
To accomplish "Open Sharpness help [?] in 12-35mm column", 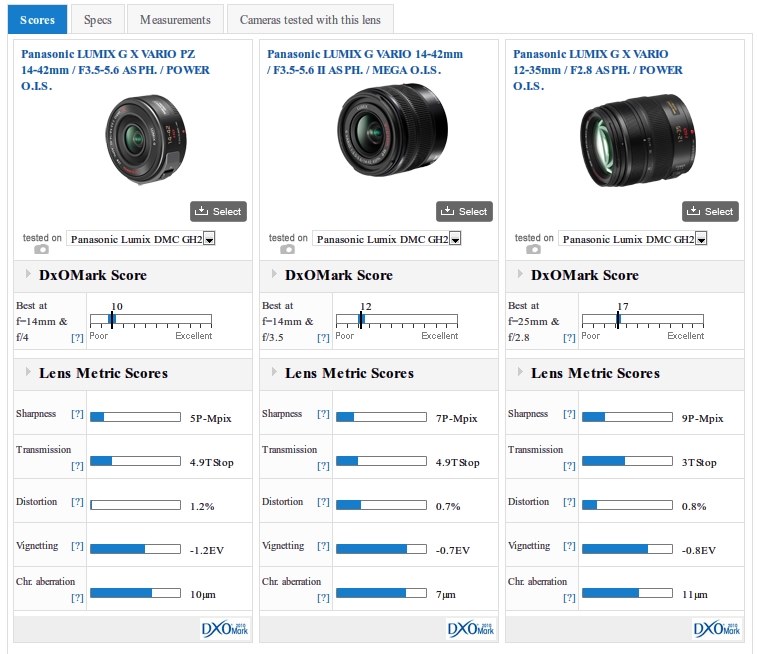I will tap(569, 414).
